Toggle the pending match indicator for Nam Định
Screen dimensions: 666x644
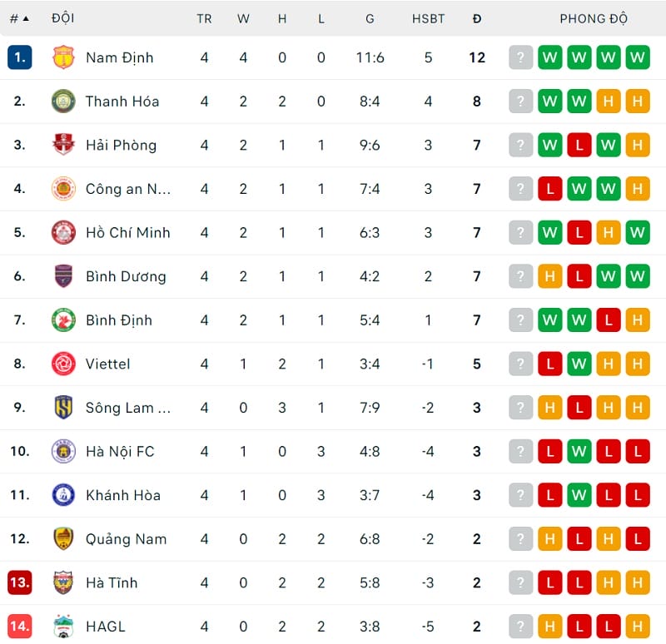click(x=520, y=57)
